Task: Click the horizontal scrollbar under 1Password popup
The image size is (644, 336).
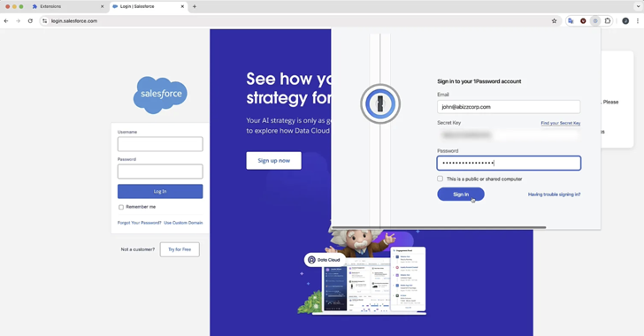Action: (x=439, y=227)
